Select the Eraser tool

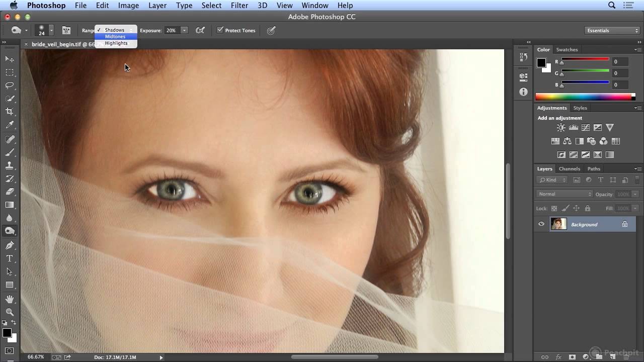click(x=10, y=192)
